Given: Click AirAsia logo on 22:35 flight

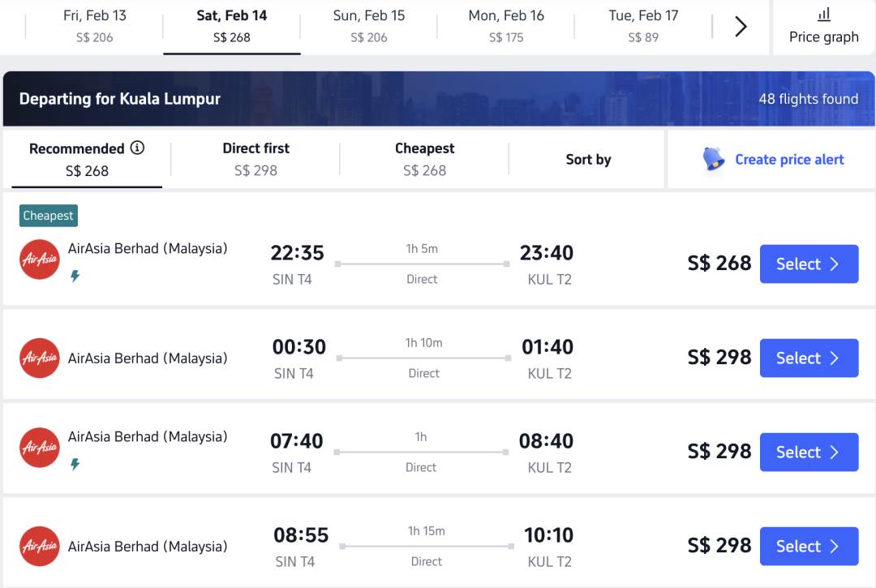Looking at the screenshot, I should point(40,260).
